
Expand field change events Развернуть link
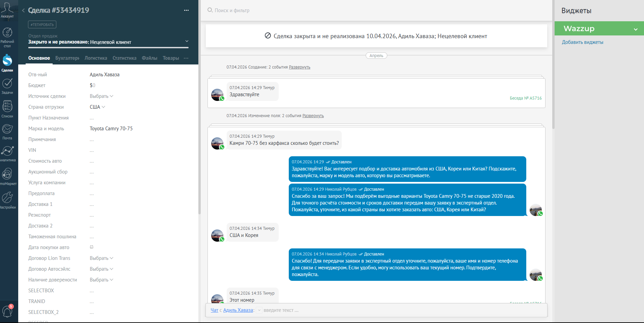click(x=313, y=116)
